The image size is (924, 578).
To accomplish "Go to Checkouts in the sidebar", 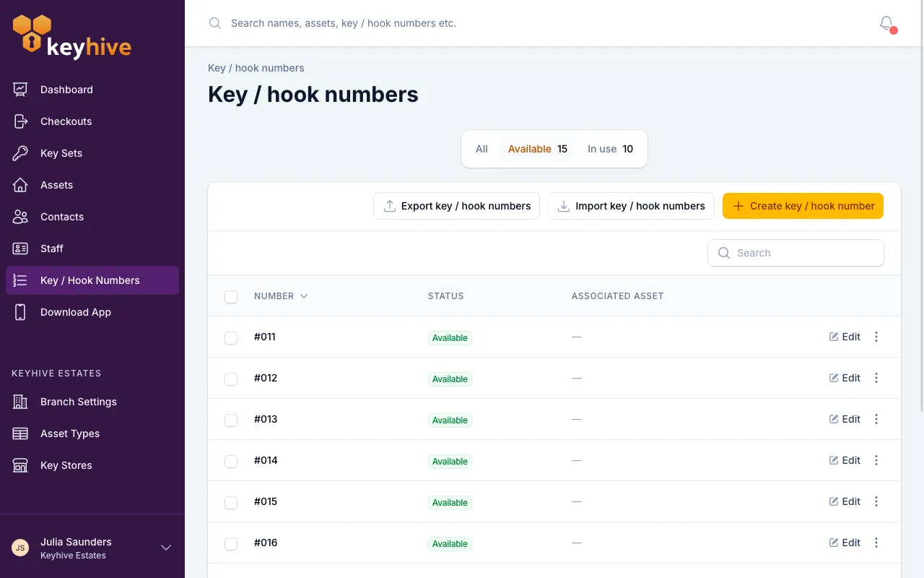I will pyautogui.click(x=92, y=121).
